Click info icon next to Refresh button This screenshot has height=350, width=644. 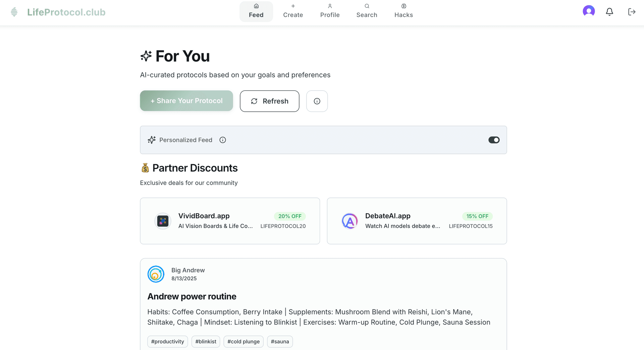point(317,101)
